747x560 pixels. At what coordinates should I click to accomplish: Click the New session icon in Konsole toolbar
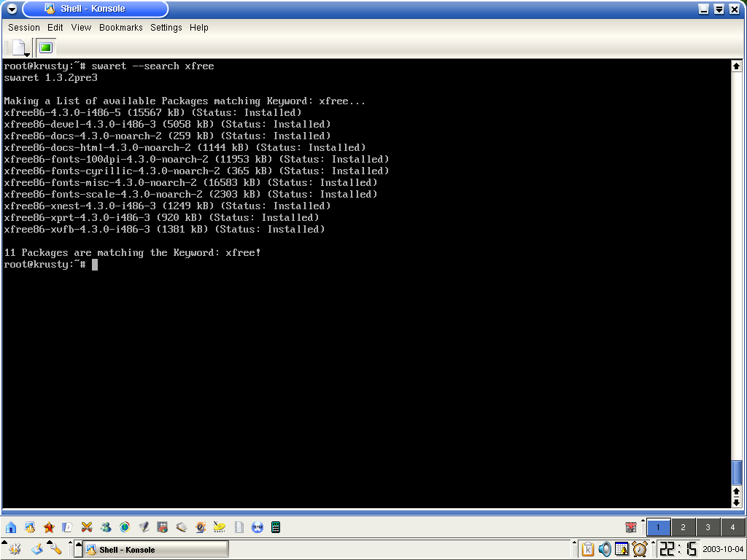pos(19,47)
